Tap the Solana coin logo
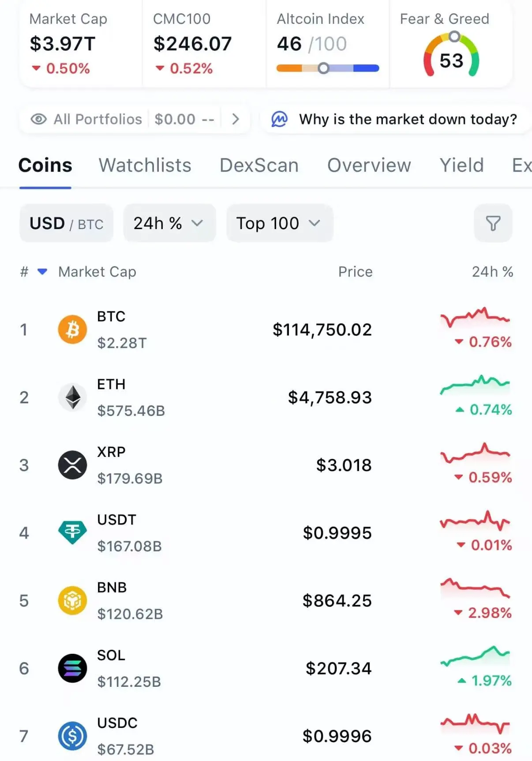 (x=72, y=668)
